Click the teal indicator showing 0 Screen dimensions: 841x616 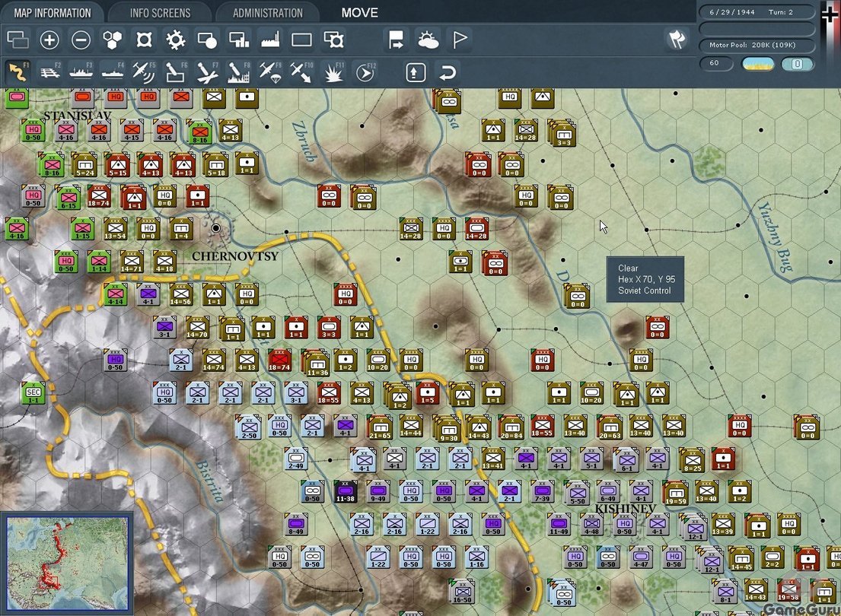[798, 65]
